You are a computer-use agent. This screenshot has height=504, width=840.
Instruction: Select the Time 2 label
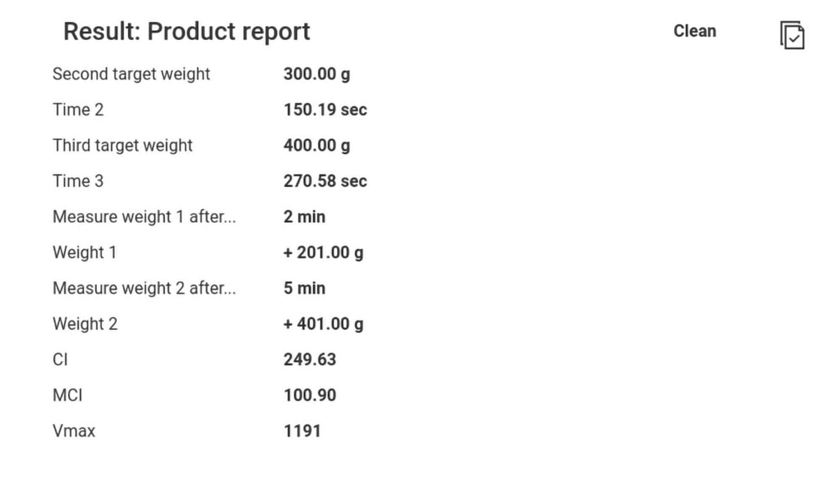pyautogui.click(x=78, y=110)
